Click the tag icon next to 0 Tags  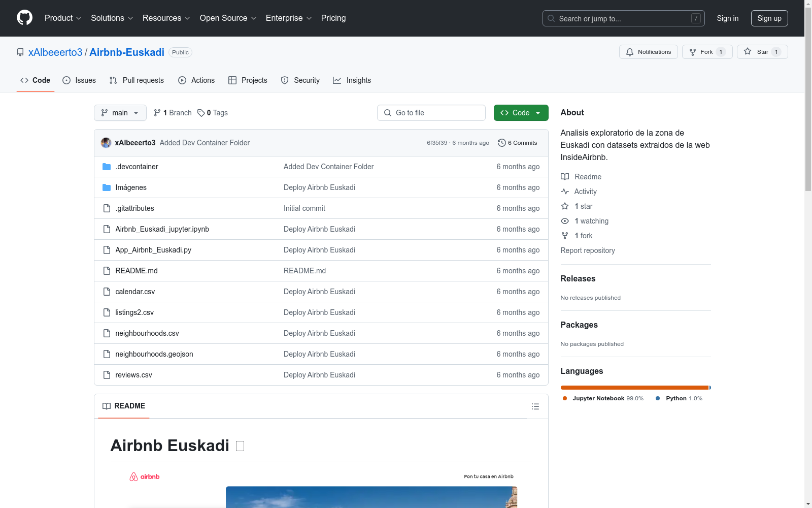click(x=201, y=113)
